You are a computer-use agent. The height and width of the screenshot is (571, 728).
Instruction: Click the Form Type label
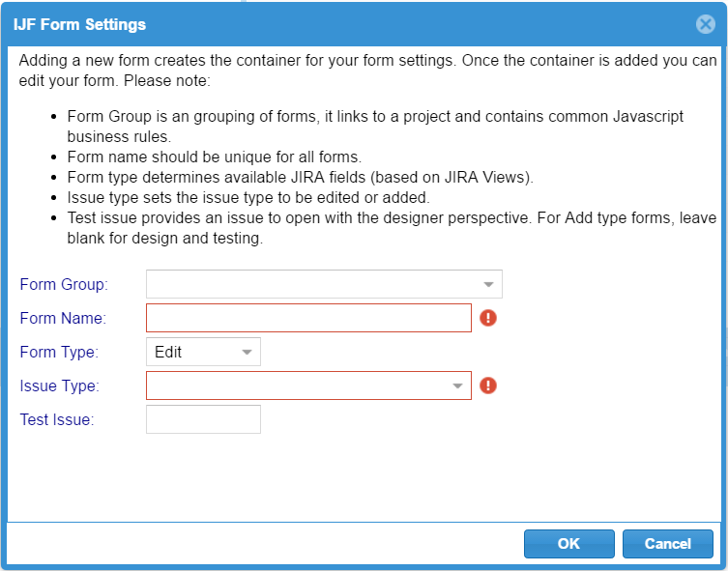[59, 352]
